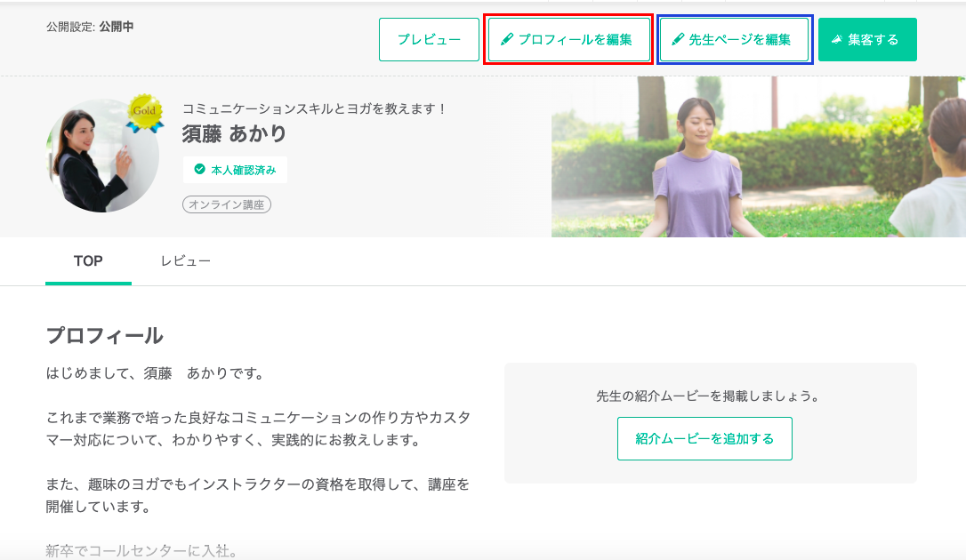The image size is (966, 560).
Task: Click pencil icon in 先生ページを編集
Action: [678, 39]
